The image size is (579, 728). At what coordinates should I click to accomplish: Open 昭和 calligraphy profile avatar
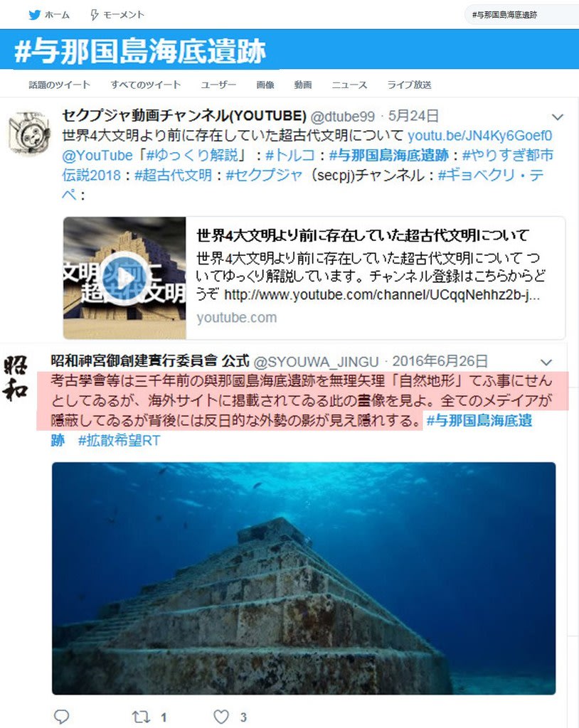tap(16, 378)
